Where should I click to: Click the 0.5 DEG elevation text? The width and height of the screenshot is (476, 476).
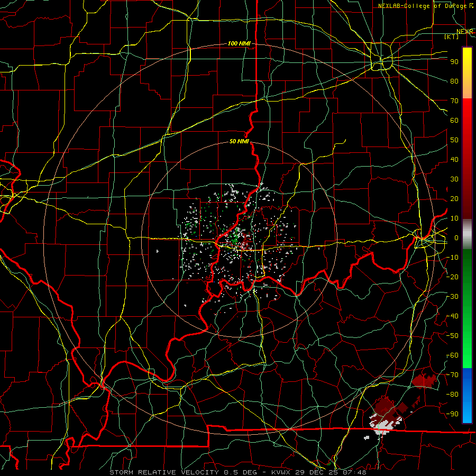pos(240,472)
